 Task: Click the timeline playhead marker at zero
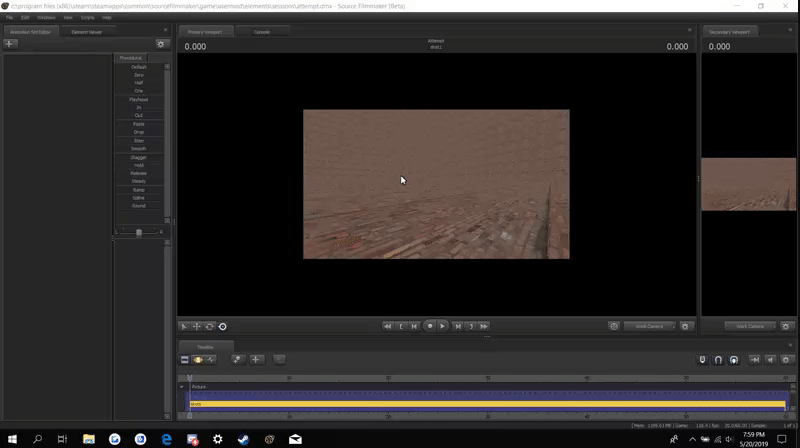(190, 378)
